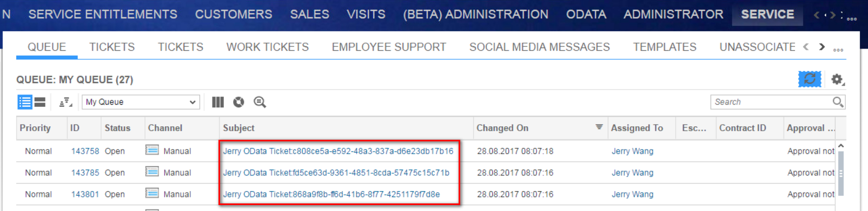Open the SERVICE ENTITLEMENTS menu
Image resolution: width=868 pixels, height=211 pixels.
(x=103, y=15)
